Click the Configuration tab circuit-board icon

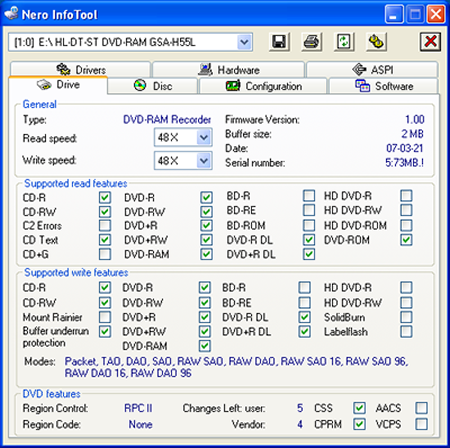(233, 86)
